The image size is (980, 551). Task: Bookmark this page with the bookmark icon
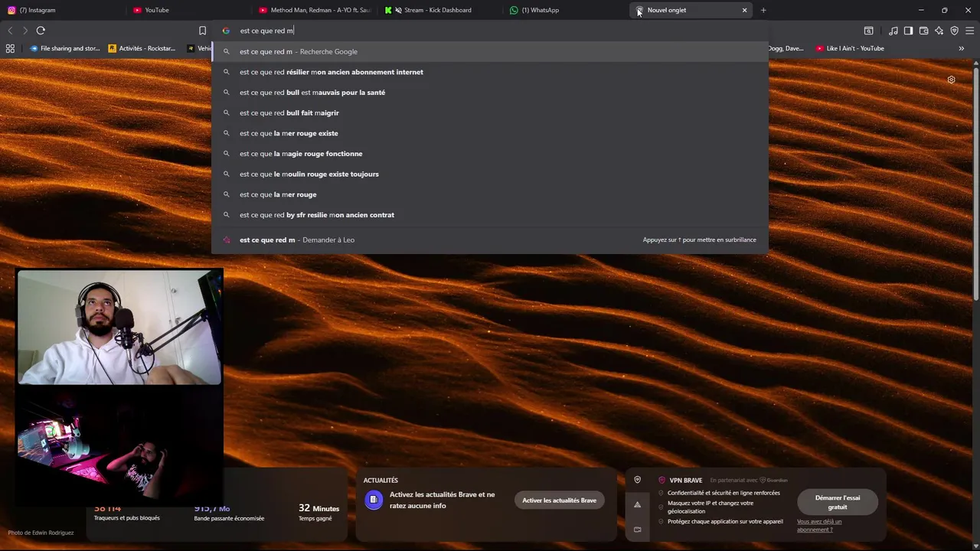pos(202,31)
